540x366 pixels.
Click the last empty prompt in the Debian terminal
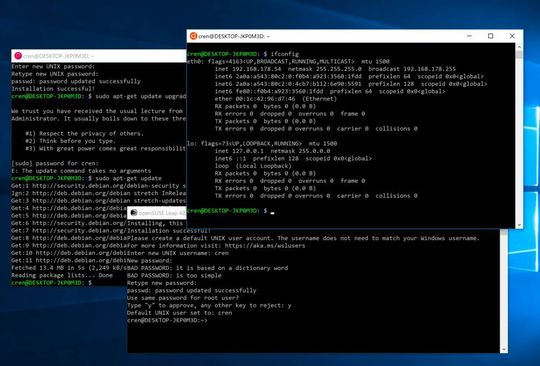[52, 283]
